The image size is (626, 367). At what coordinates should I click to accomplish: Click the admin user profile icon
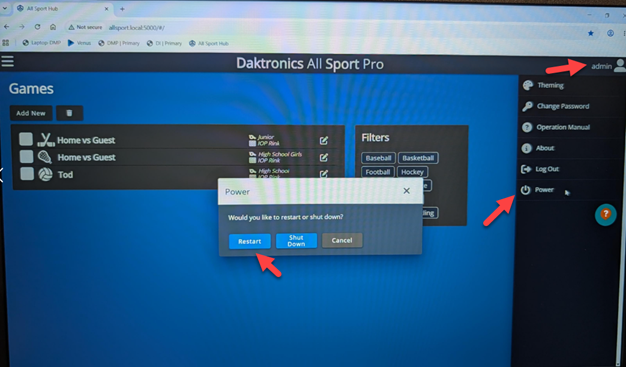[x=620, y=65]
